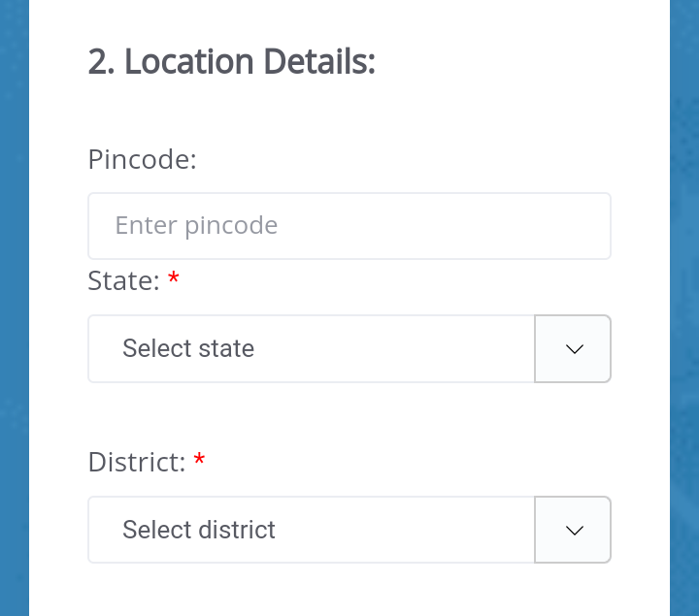
Task: Click the "Pincode:" field label
Action: (142, 159)
